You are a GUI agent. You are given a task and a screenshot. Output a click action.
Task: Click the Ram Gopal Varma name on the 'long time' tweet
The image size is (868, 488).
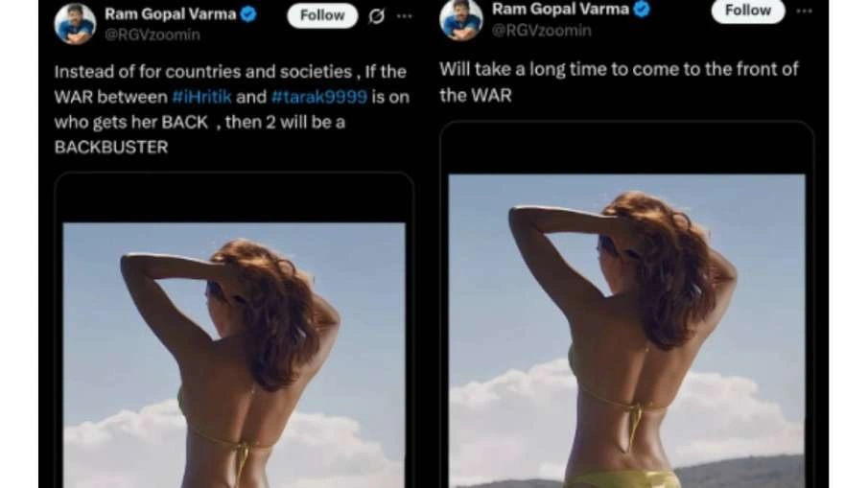tap(561, 9)
